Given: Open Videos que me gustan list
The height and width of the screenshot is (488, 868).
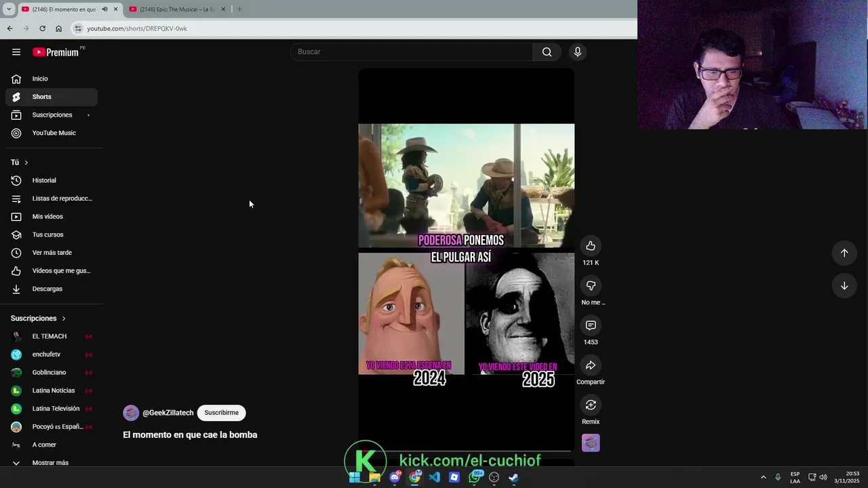Looking at the screenshot, I should point(52,271).
